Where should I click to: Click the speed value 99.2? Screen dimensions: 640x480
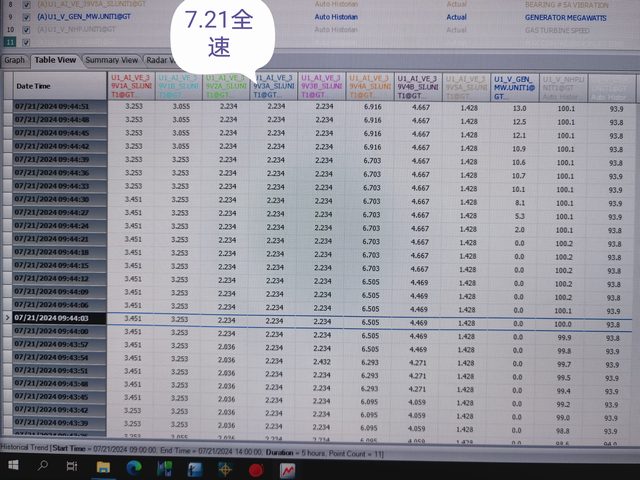point(563,404)
